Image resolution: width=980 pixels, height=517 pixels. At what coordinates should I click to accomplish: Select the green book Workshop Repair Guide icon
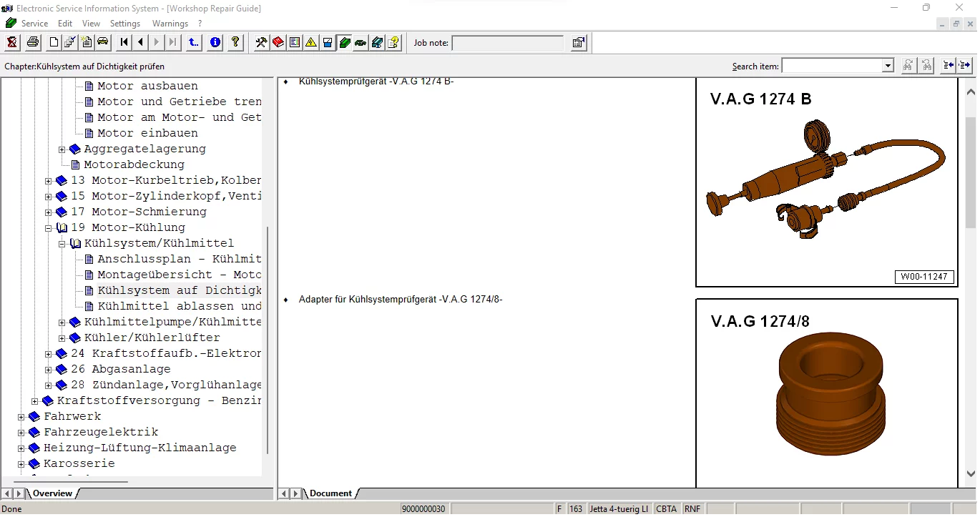[344, 42]
